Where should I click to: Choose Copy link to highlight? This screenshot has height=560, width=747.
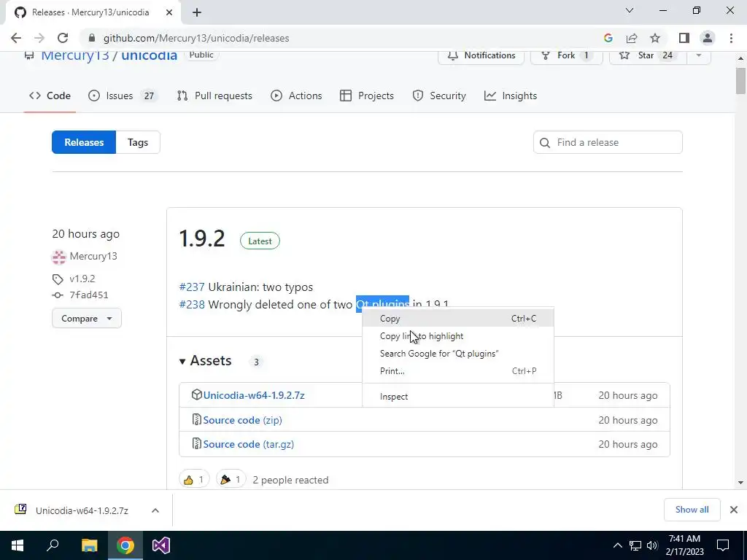(458, 336)
